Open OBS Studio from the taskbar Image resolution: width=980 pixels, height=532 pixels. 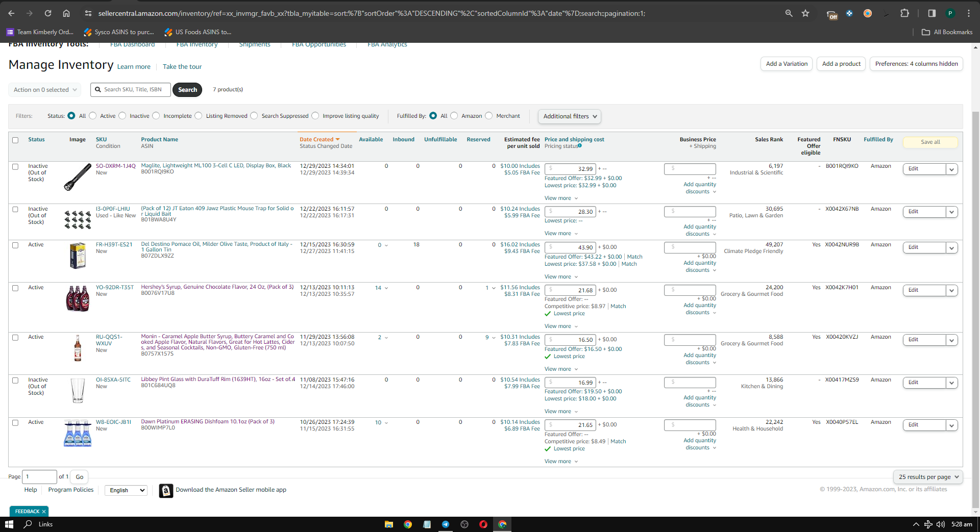464,524
